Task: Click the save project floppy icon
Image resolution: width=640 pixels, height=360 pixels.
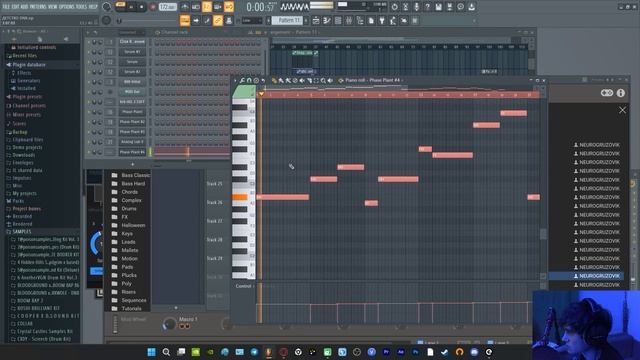Action: 438,7
